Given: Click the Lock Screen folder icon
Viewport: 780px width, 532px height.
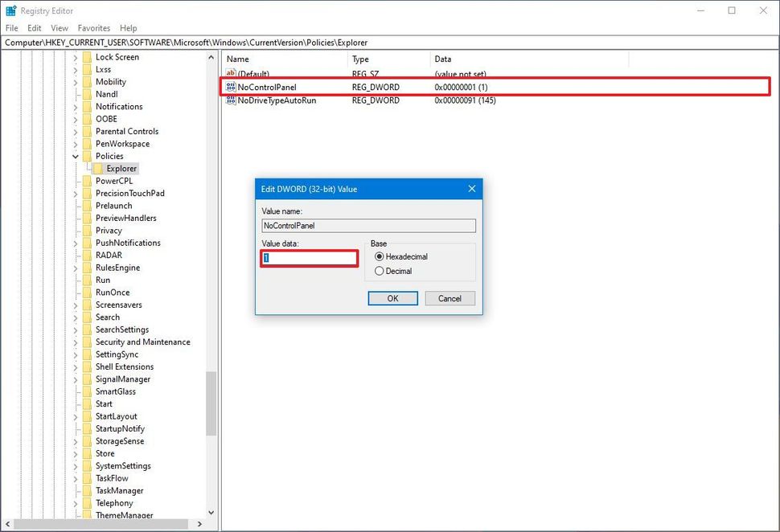Looking at the screenshot, I should click(88, 57).
